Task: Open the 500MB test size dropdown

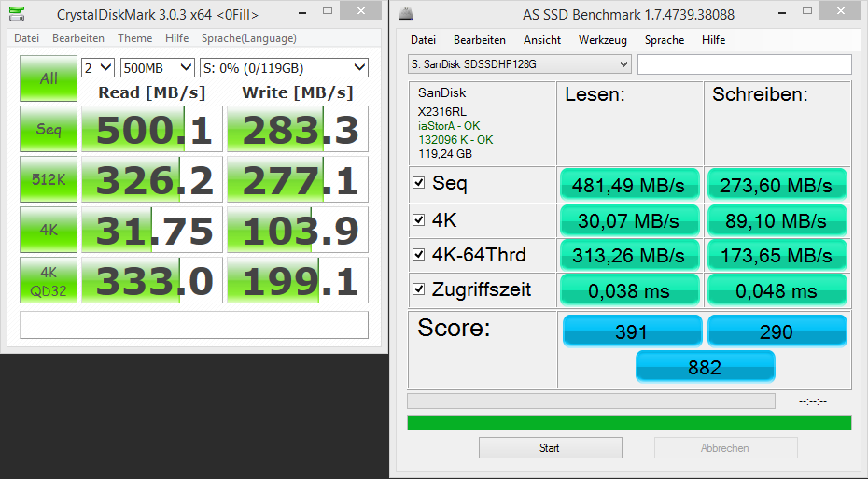Action: 157,68
